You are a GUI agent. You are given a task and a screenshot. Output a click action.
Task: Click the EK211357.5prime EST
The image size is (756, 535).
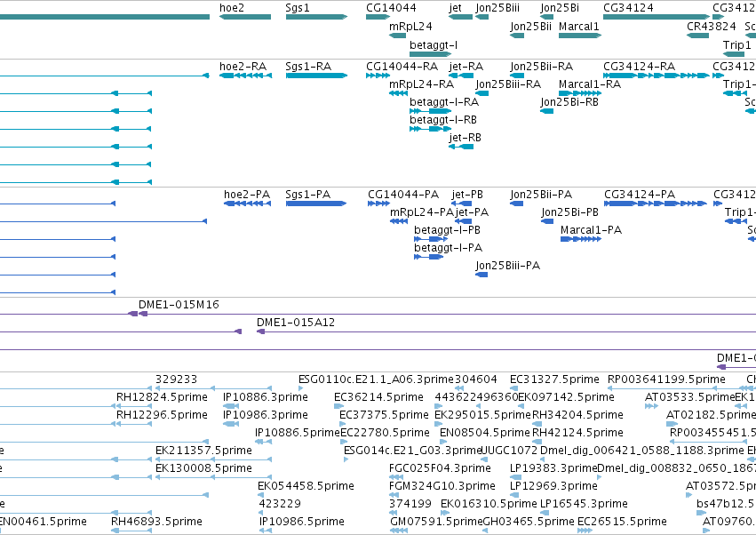point(213,459)
